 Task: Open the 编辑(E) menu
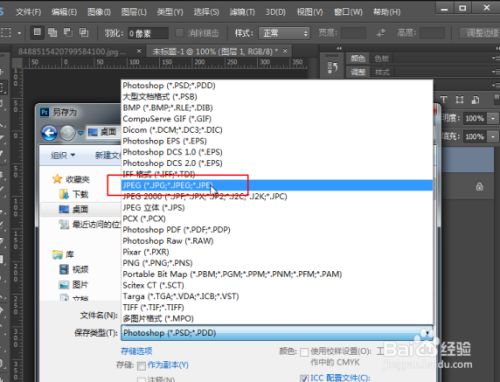[64, 12]
